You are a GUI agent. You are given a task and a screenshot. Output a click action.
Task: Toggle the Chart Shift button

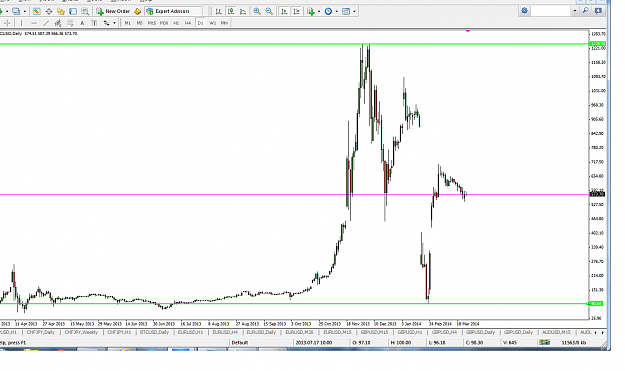[x=296, y=11]
